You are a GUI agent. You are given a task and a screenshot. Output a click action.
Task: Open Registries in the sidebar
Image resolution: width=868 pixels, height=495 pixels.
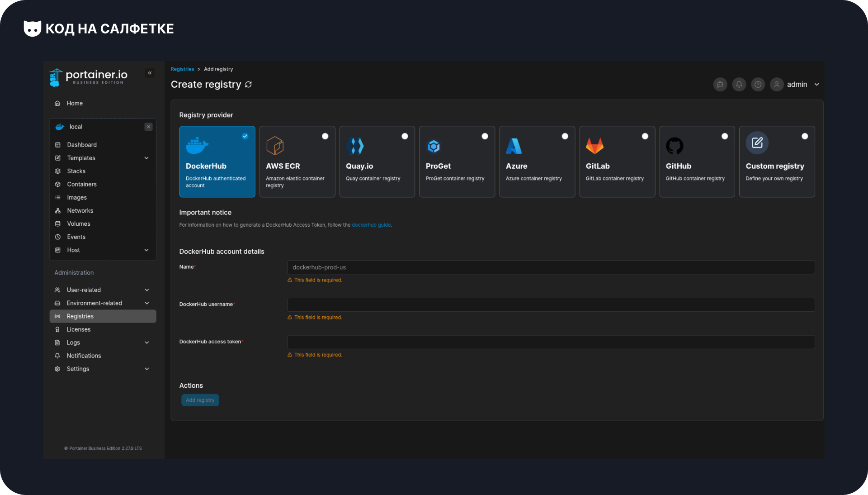(x=103, y=316)
